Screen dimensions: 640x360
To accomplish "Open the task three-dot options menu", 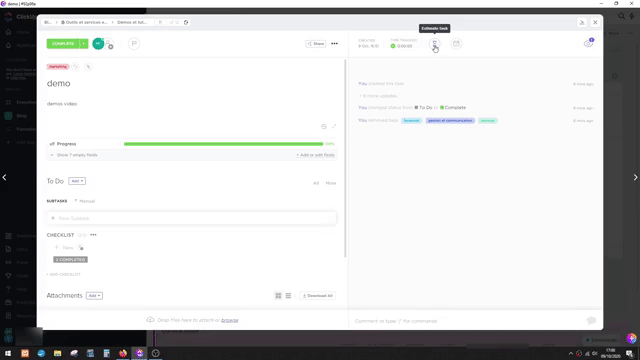I will coord(334,44).
